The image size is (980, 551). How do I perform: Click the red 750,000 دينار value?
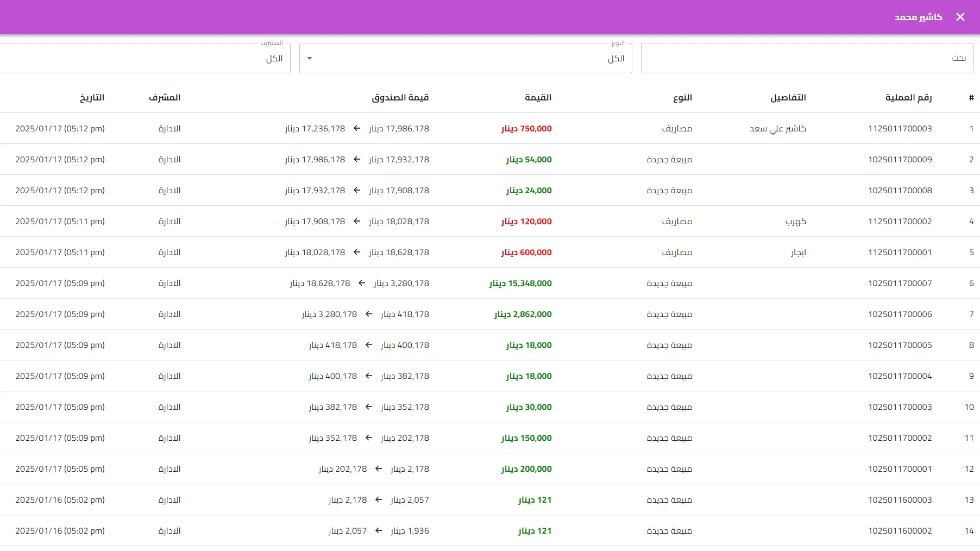click(526, 129)
